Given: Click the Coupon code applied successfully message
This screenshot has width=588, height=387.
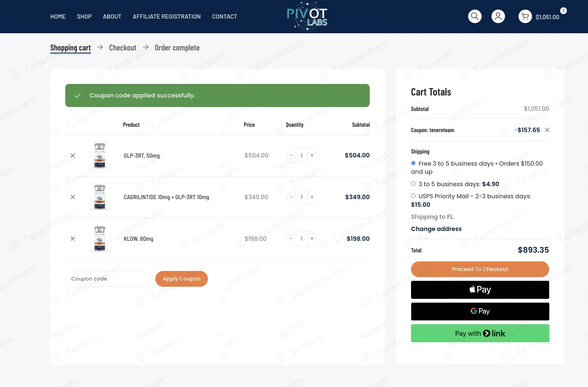Looking at the screenshot, I should tap(217, 95).
